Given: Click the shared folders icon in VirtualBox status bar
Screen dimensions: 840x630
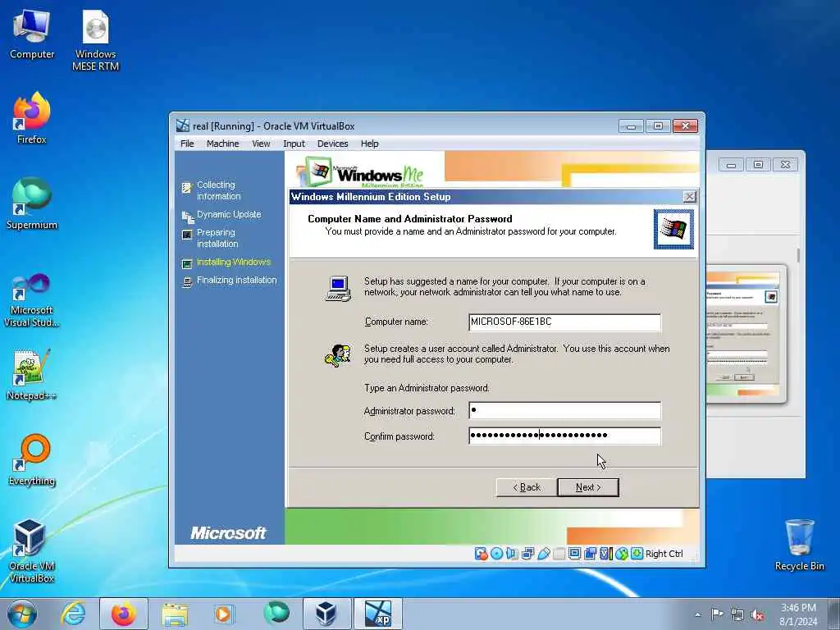Looking at the screenshot, I should click(559, 554).
